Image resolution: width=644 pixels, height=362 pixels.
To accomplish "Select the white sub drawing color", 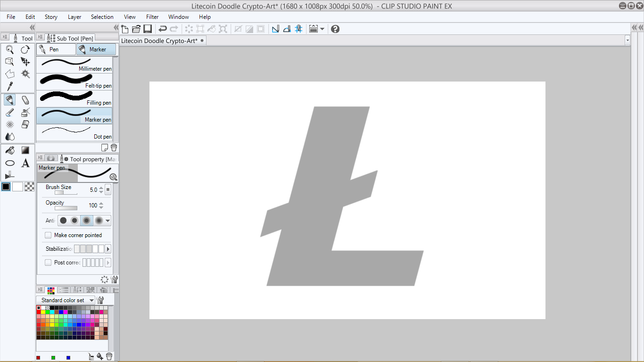I will [17, 187].
